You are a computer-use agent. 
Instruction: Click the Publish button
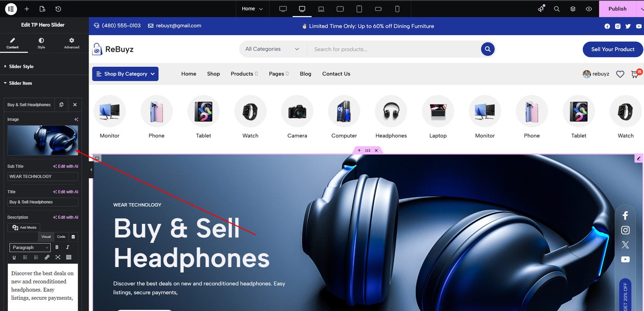coord(617,9)
